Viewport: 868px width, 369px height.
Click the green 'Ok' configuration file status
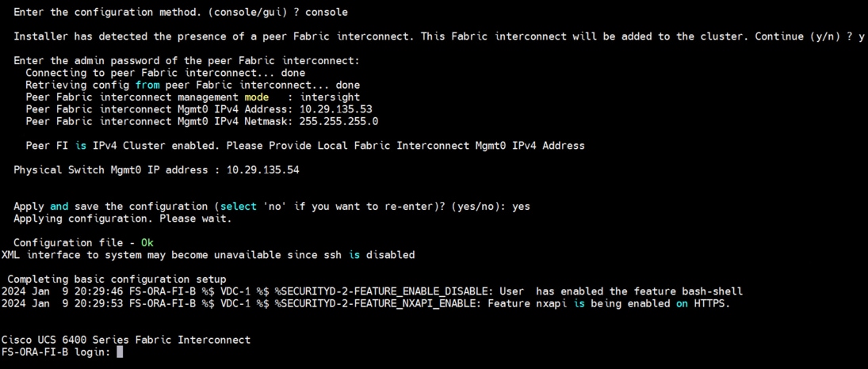[147, 242]
